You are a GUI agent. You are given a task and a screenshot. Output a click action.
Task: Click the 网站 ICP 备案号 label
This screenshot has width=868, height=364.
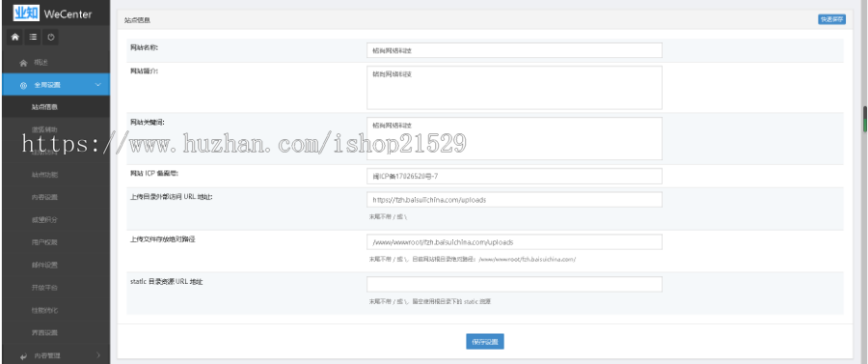pyautogui.click(x=154, y=173)
